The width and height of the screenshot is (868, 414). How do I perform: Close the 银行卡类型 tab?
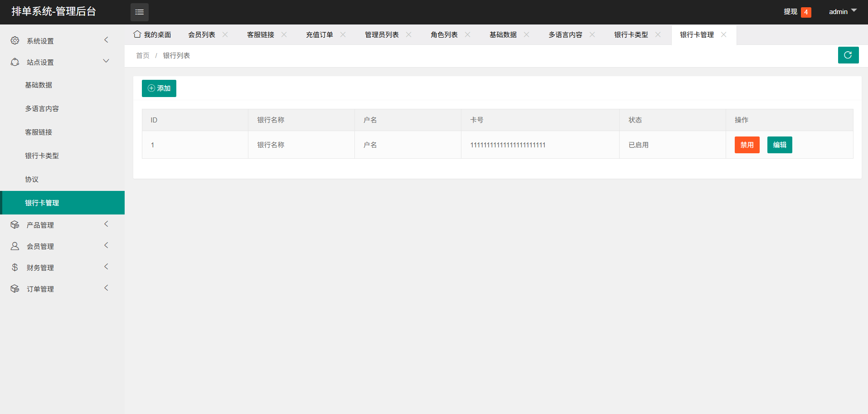point(658,34)
